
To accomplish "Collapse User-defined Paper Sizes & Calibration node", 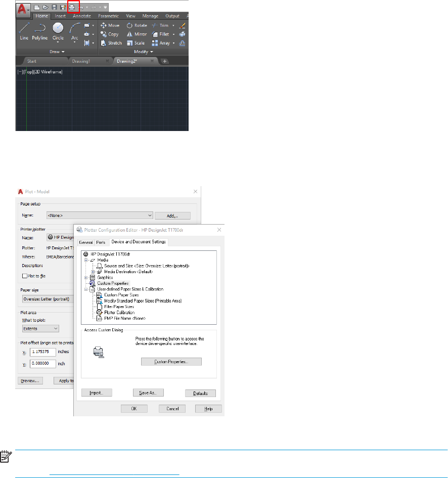I will pos(86,289).
